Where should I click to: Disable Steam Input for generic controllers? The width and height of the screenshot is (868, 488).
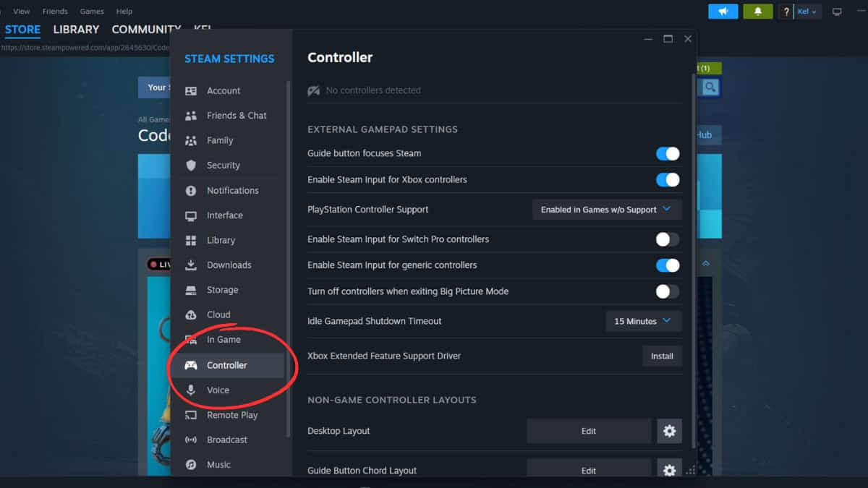tap(667, 265)
